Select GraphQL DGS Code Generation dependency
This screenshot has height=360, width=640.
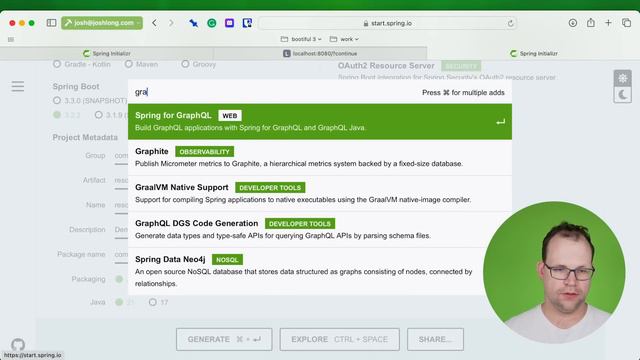pos(320,229)
